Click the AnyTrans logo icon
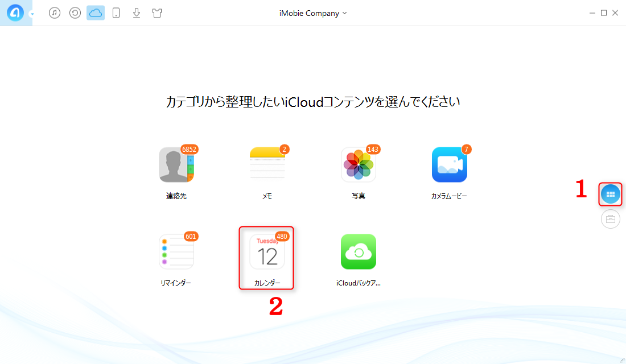The image size is (626, 364). (x=15, y=13)
